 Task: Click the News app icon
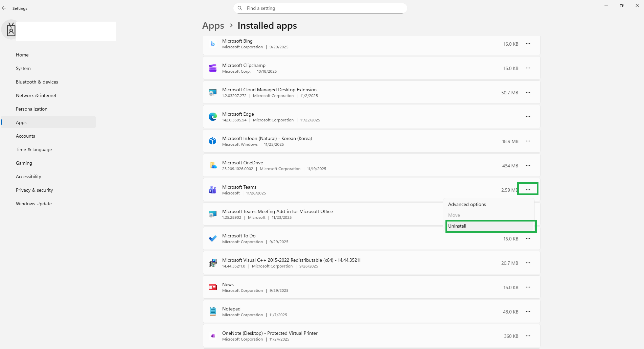pos(213,287)
